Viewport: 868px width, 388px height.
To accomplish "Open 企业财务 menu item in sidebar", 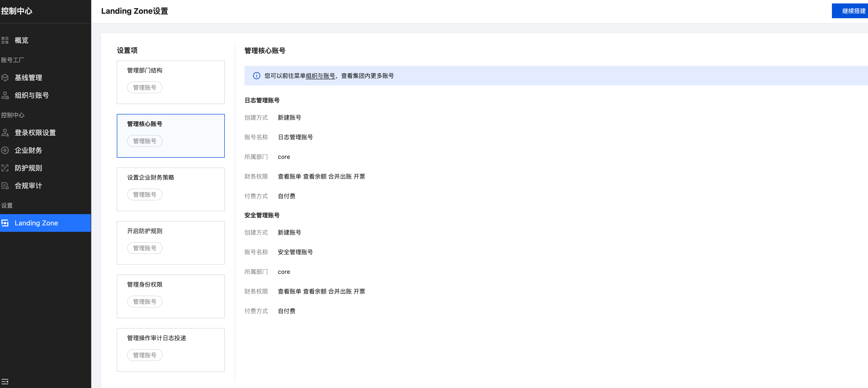I will click(x=28, y=150).
